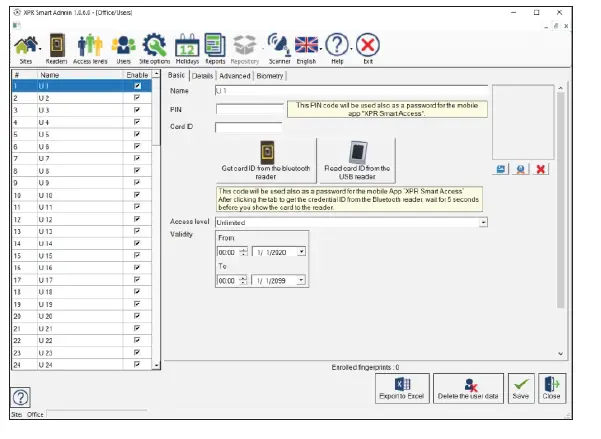Open Access levels from the toolbar
Screen dimensions: 601x439
pyautogui.click(x=90, y=47)
